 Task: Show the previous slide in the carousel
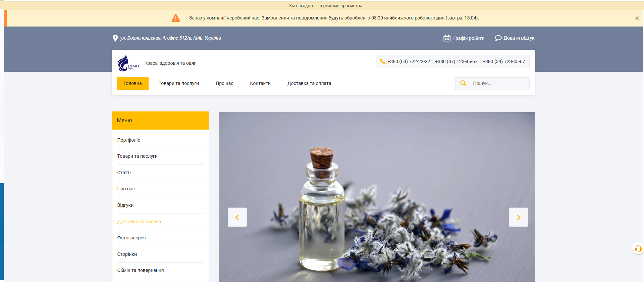pos(237,218)
